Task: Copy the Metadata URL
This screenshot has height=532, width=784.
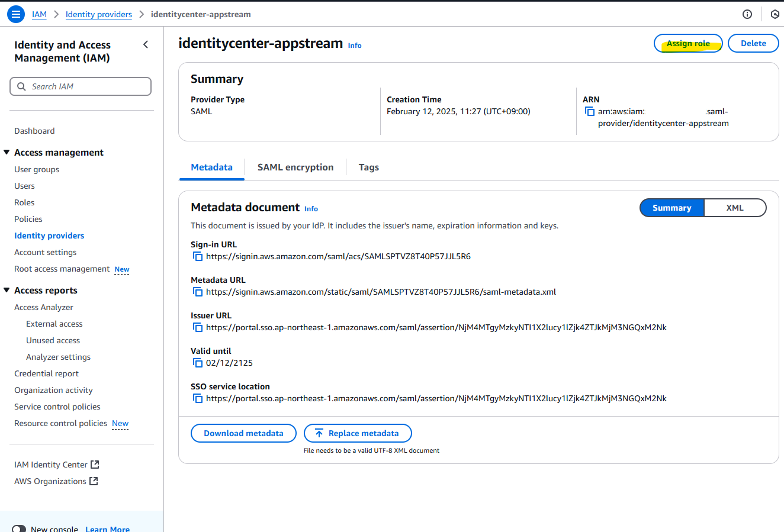Action: click(x=198, y=292)
